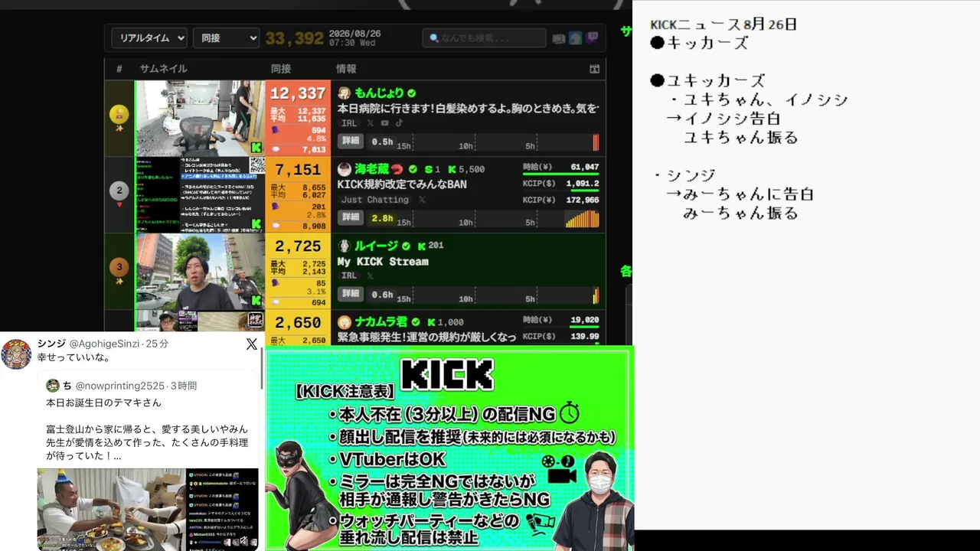Click the Kick logo on ルイージ's thumbnail
Image resolution: width=980 pixels, height=551 pixels.
[256, 301]
